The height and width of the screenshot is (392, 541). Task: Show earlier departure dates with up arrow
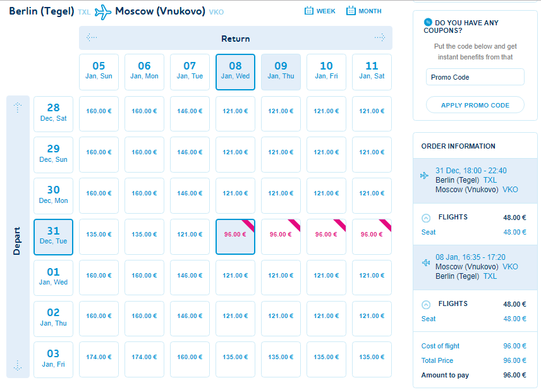click(18, 107)
